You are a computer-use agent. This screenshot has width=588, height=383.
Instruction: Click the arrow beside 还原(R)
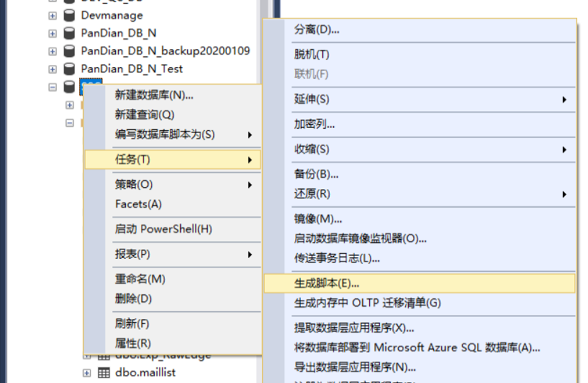pyautogui.click(x=564, y=194)
